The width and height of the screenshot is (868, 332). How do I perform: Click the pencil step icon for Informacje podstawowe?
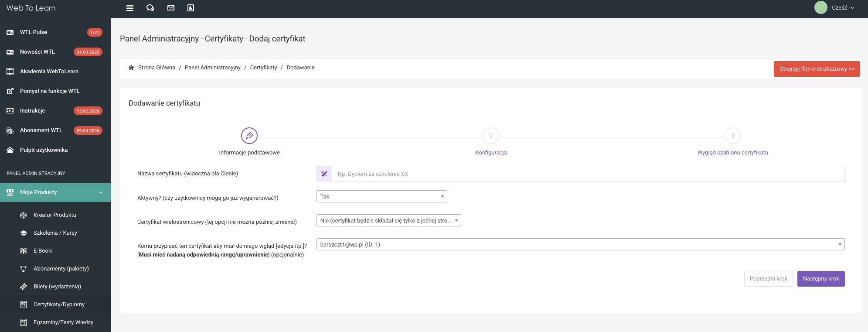pos(249,136)
